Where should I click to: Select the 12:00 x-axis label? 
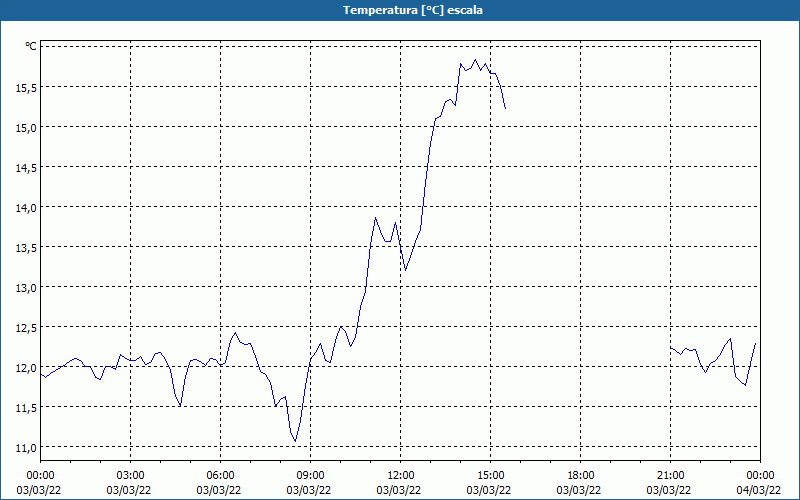point(401,476)
